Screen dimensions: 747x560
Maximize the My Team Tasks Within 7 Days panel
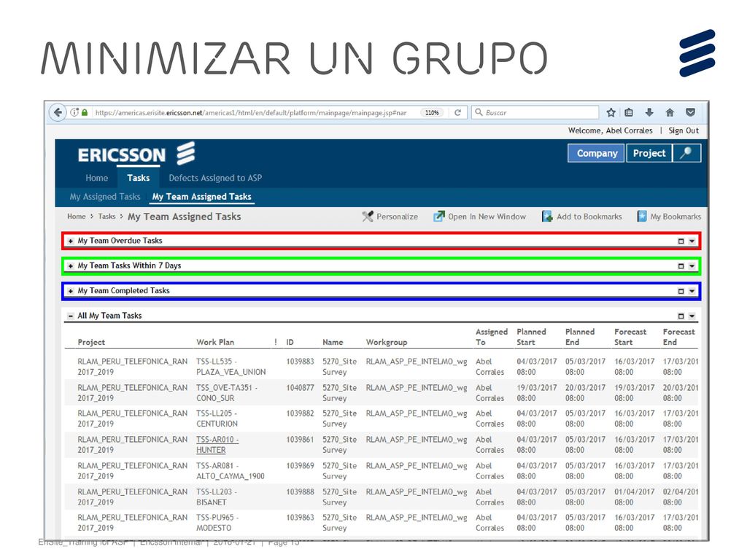pos(681,266)
